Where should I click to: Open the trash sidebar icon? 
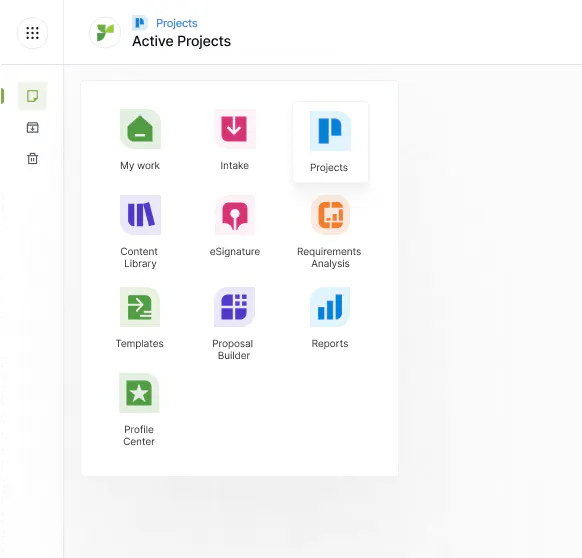pyautogui.click(x=33, y=158)
